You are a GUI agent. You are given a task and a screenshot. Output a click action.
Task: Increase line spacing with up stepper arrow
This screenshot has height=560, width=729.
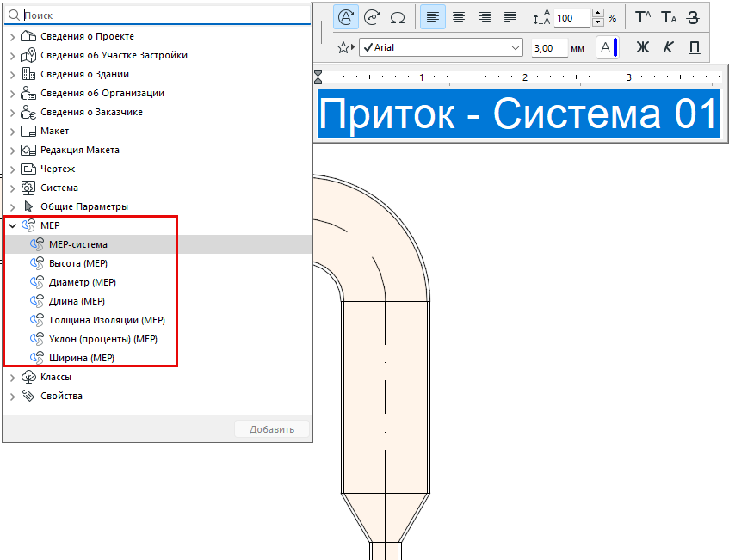[598, 13]
